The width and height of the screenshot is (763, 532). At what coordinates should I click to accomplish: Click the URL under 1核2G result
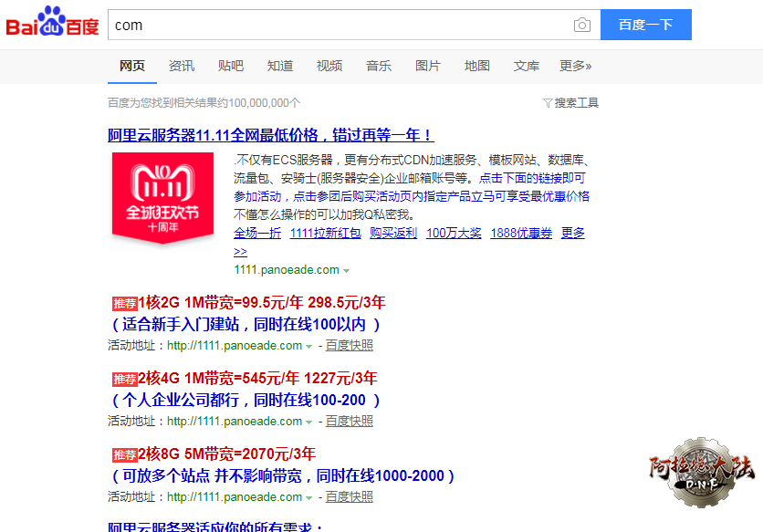coord(235,346)
